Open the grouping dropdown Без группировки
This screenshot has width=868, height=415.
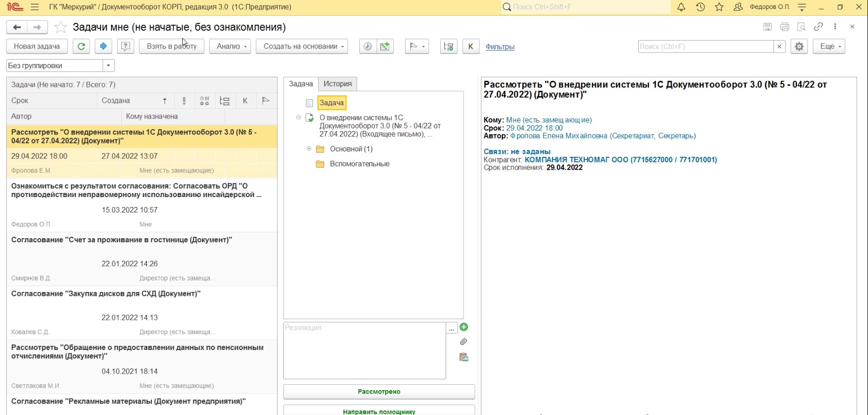click(x=109, y=66)
